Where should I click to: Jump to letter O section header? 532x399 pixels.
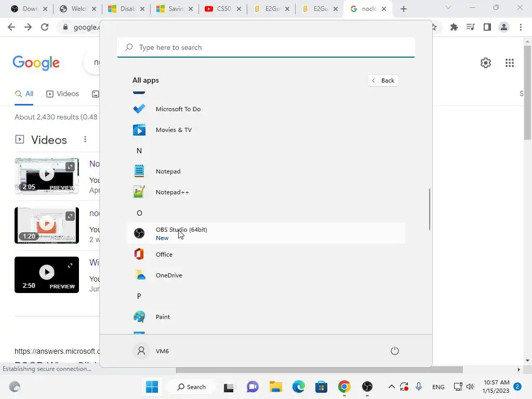click(x=139, y=213)
